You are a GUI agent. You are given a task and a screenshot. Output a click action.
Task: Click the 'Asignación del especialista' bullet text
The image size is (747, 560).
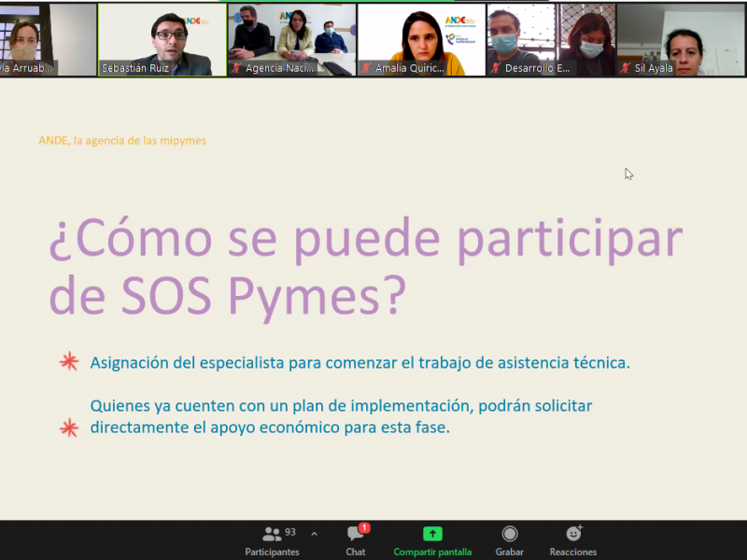point(359,363)
